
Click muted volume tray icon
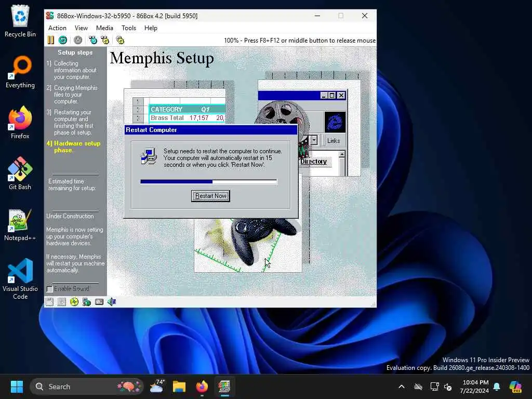coord(448,387)
